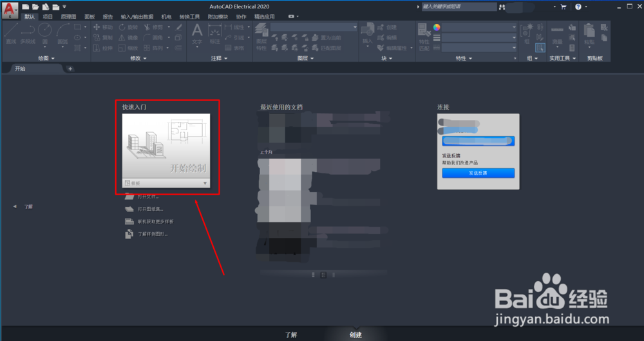Click the New file quick-access icon

(x=26, y=6)
